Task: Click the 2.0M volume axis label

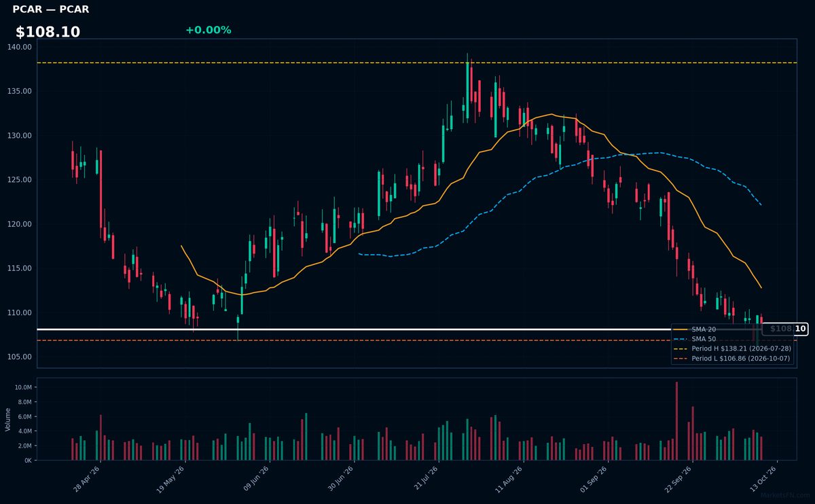Action: (25, 446)
